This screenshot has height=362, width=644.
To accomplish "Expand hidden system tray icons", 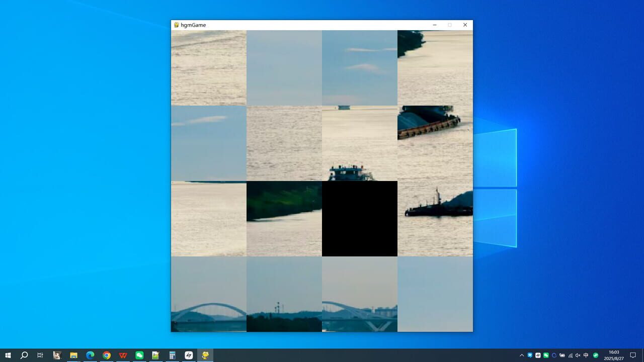I will tap(522, 355).
